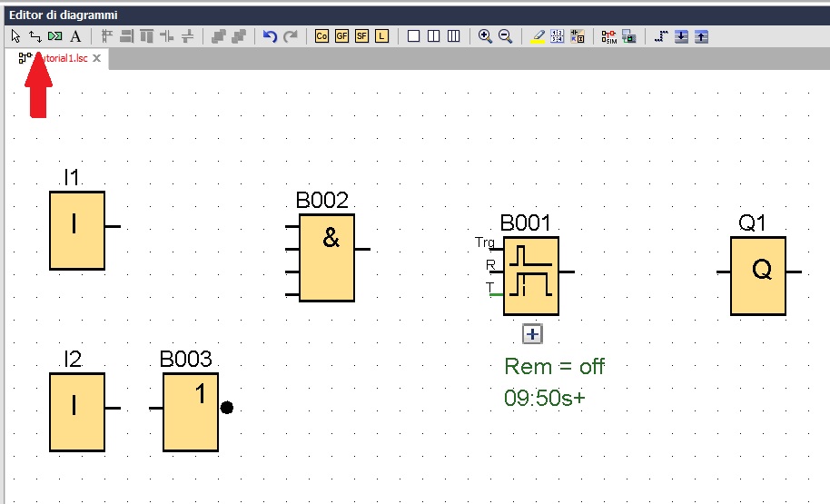This screenshot has width=830, height=504.
Task: Select the arrow selection tool
Action: 15,36
